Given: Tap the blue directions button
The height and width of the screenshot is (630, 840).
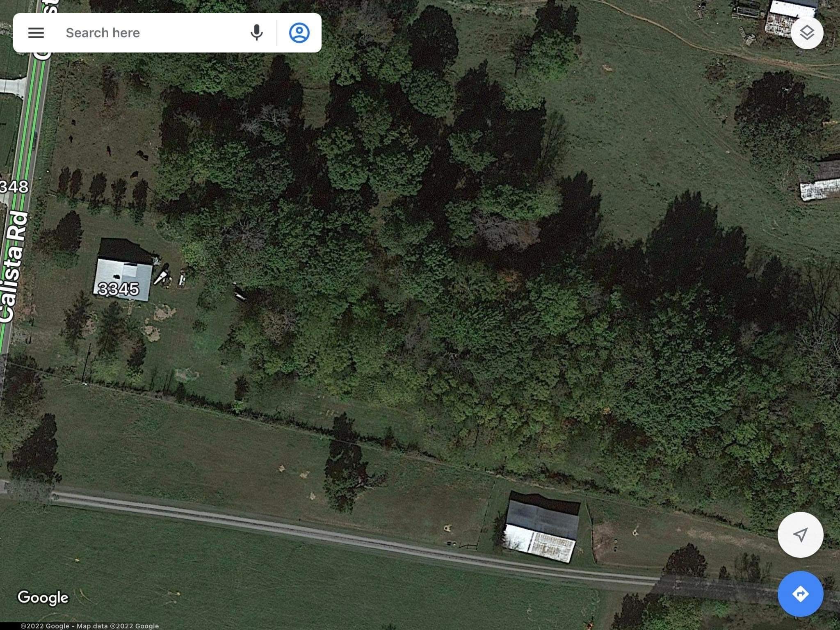Looking at the screenshot, I should pos(800,594).
